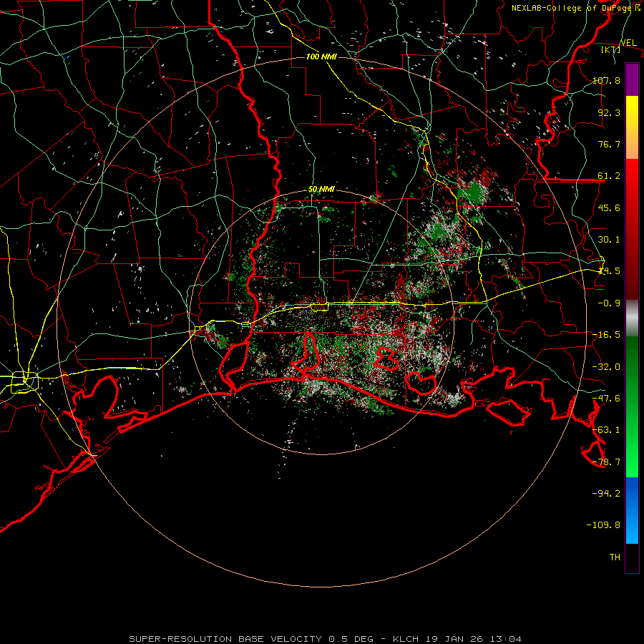Click the -109.8 velocity scale value
This screenshot has width=644, height=644.
tap(603, 525)
